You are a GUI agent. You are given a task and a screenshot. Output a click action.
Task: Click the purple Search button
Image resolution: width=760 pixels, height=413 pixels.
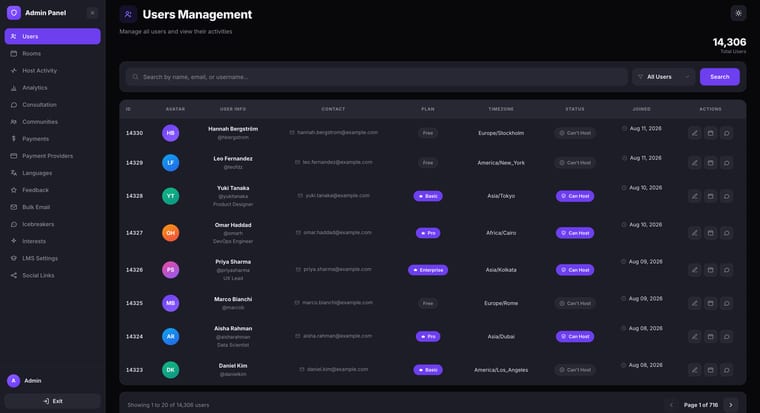[719, 77]
